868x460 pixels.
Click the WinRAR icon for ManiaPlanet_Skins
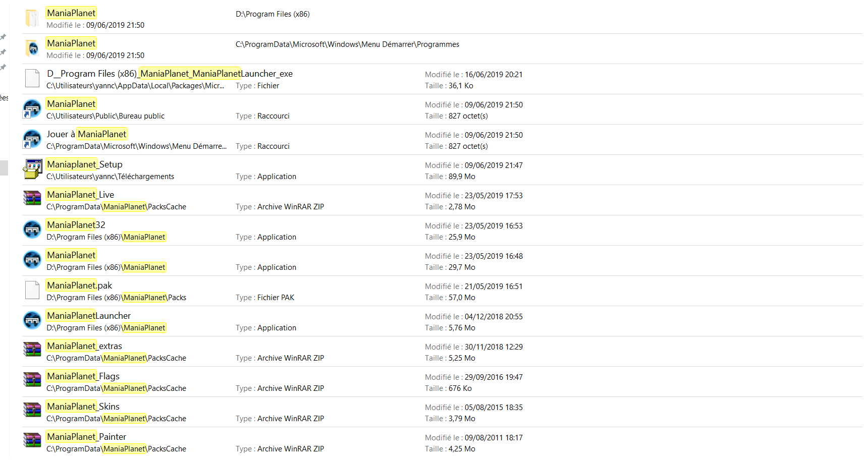[32, 410]
